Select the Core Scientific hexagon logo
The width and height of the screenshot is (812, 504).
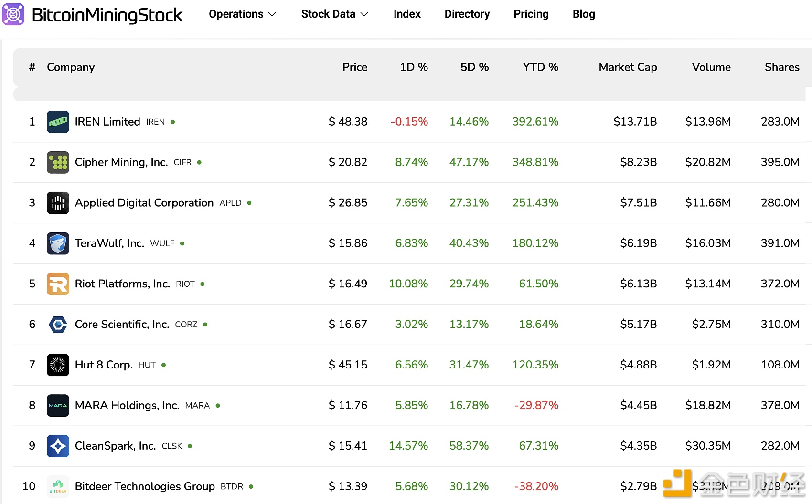click(x=58, y=324)
